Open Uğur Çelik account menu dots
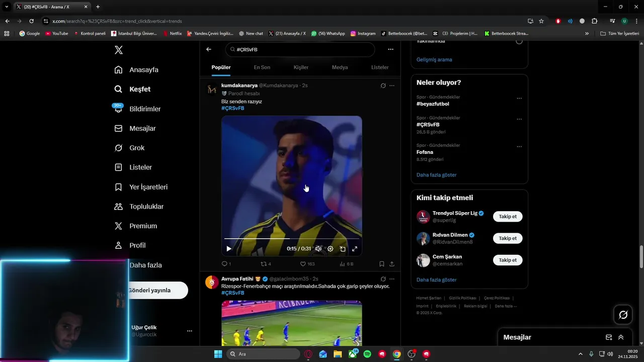Screen dimensions: 644x362 (190, 331)
